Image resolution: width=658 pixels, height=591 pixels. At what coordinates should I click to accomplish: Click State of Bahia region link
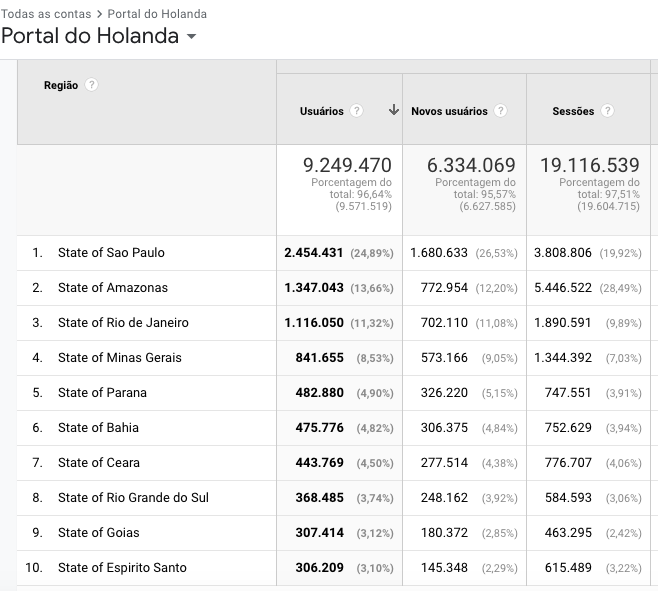[x=98, y=428]
